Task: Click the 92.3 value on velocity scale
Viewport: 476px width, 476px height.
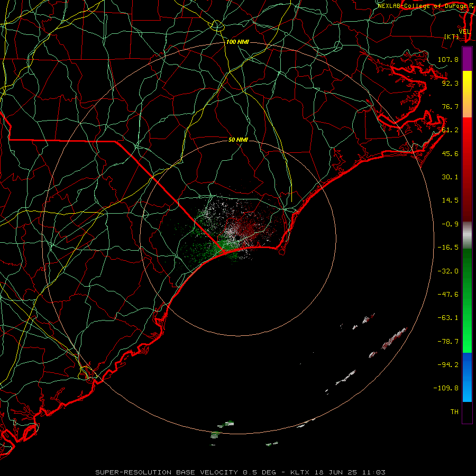Action: (x=450, y=83)
